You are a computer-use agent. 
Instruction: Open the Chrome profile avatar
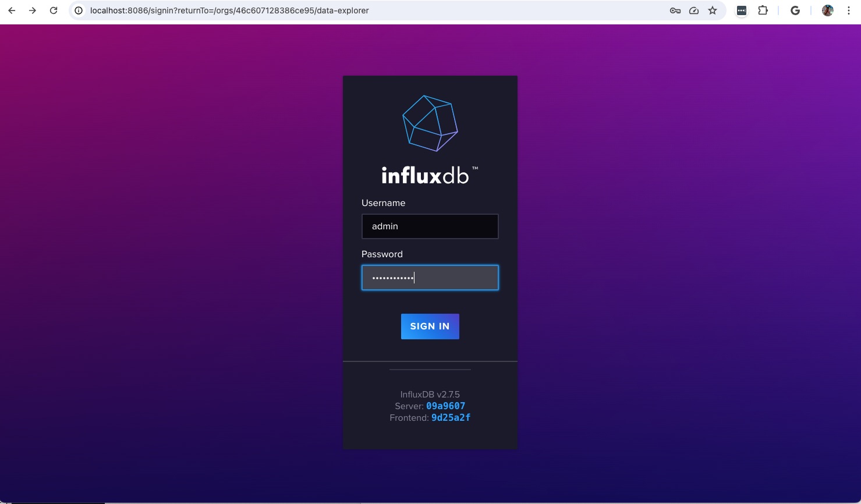(827, 10)
